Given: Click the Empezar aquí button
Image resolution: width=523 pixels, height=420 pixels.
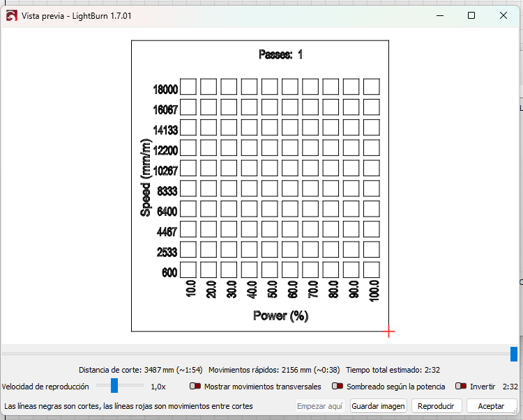Looking at the screenshot, I should 319,406.
